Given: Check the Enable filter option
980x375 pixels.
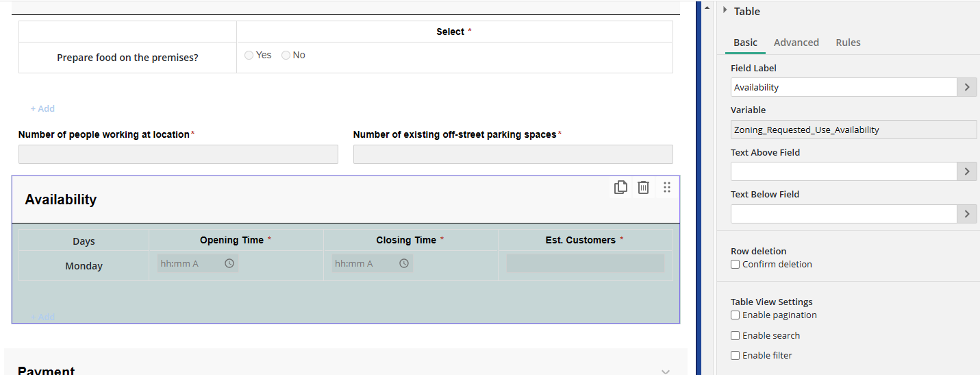Looking at the screenshot, I should click(736, 356).
